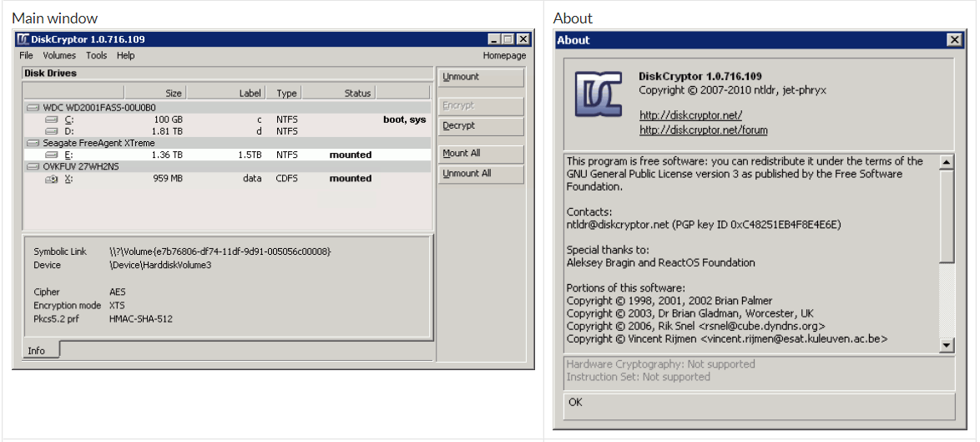Select the WDC WD2001FASS-00U0B0 disk row
The image size is (980, 442).
[x=228, y=108]
